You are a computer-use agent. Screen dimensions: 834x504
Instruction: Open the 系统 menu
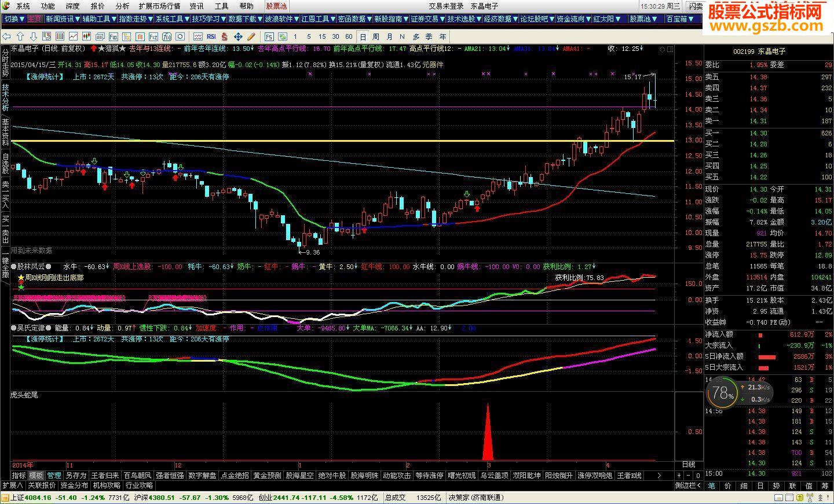click(x=23, y=6)
